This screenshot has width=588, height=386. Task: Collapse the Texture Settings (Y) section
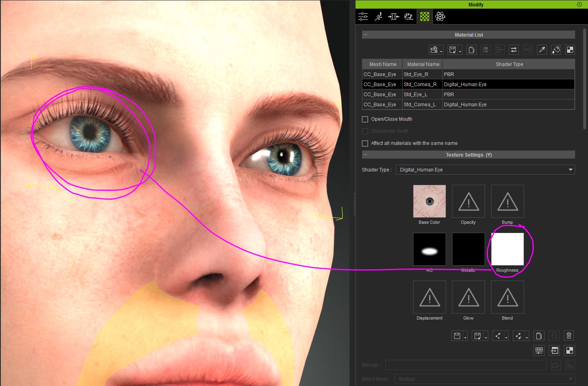(366, 155)
